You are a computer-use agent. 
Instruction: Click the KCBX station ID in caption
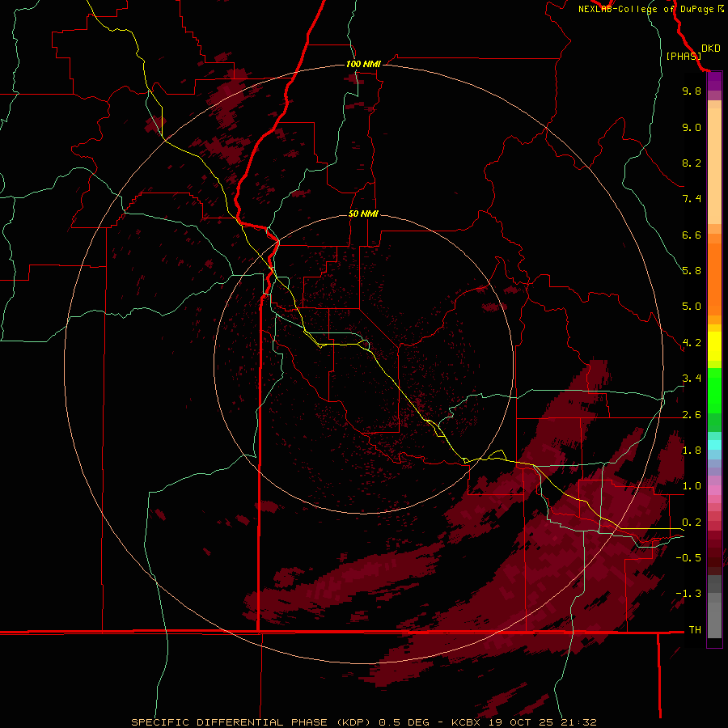tap(467, 722)
